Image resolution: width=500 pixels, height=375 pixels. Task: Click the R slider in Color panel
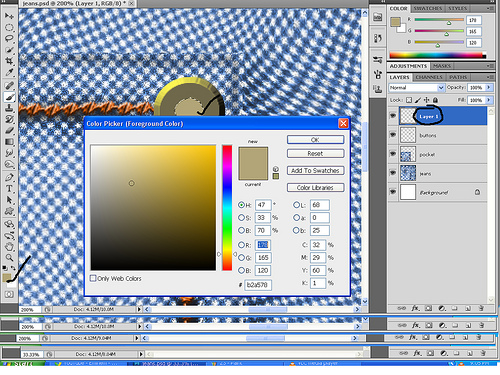coord(439,20)
